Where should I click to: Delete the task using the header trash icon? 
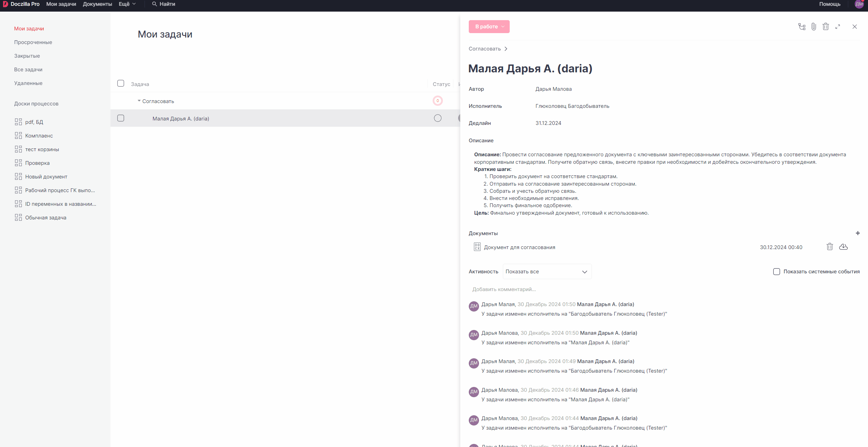click(x=825, y=27)
